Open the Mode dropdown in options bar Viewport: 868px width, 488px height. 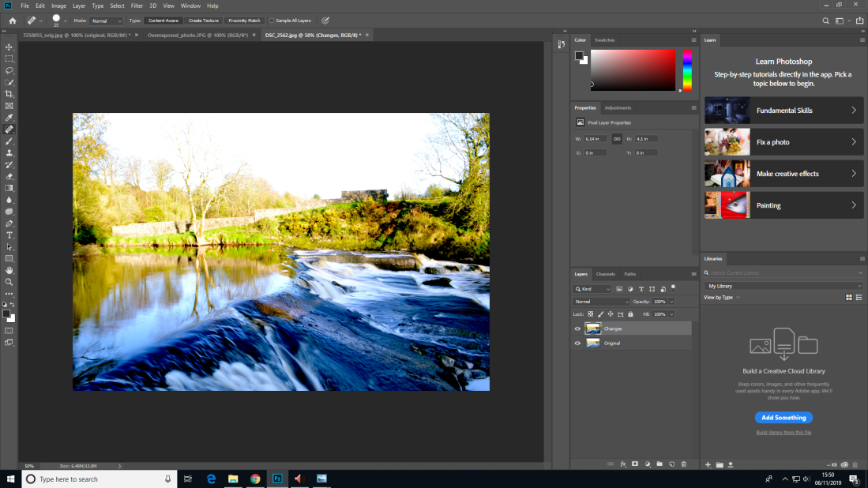click(106, 21)
